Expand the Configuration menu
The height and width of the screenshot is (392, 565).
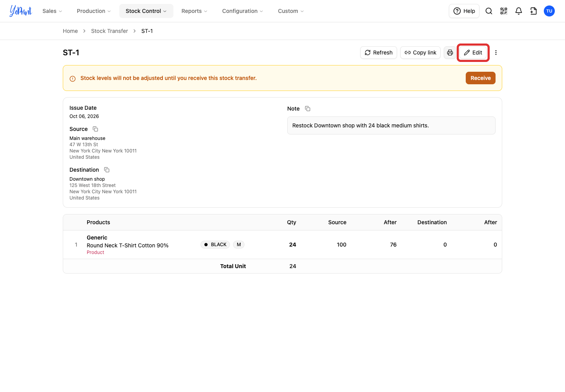(242, 11)
